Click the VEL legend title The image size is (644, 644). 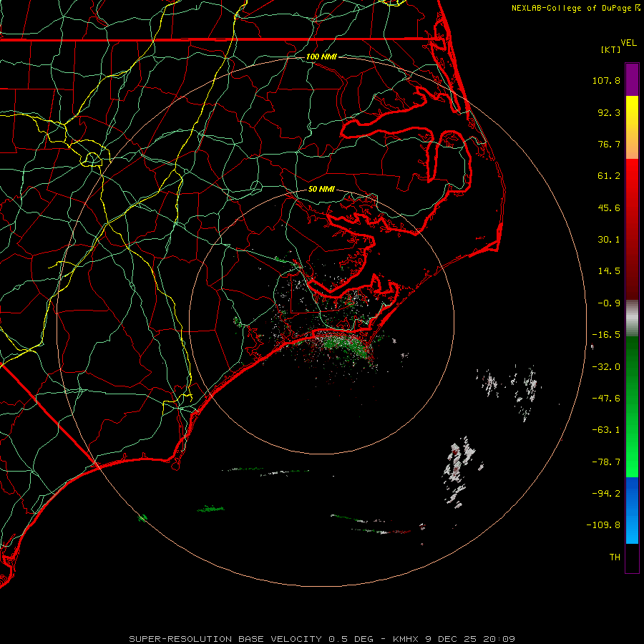tap(628, 43)
